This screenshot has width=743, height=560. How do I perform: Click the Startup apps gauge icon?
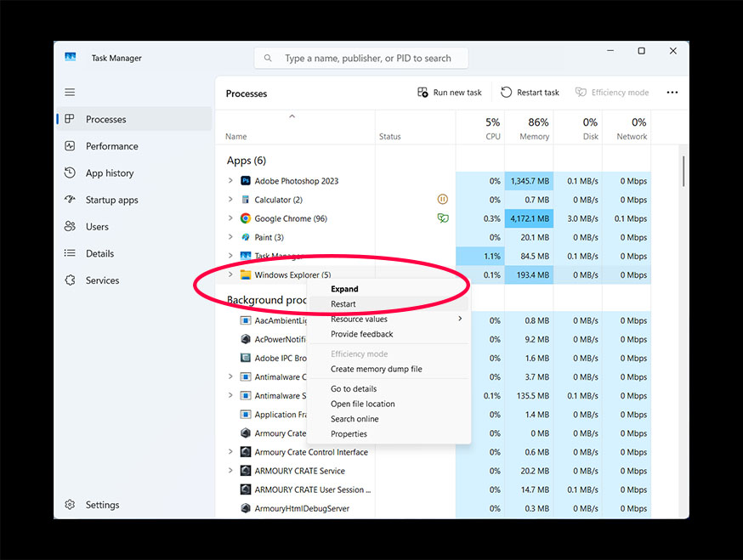coord(70,200)
